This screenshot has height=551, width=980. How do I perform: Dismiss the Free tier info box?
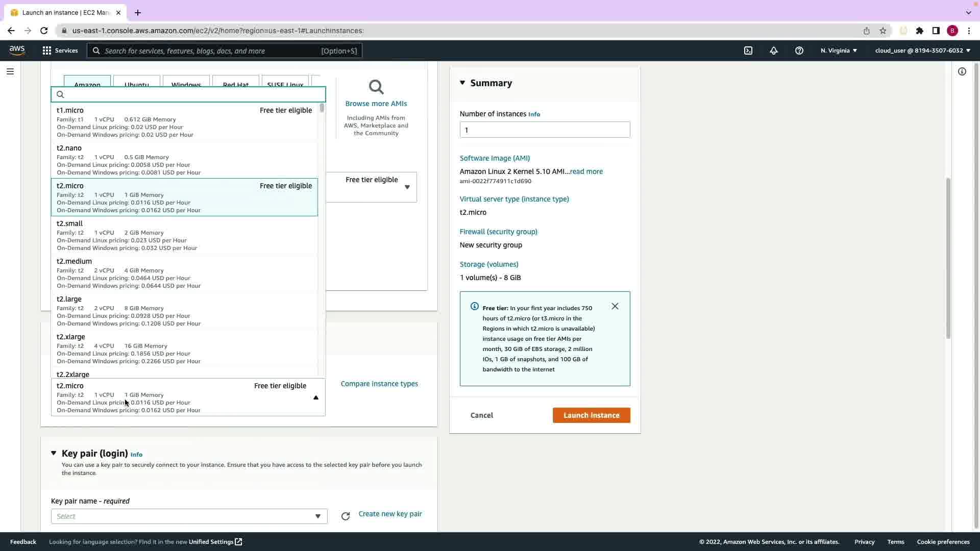click(615, 306)
